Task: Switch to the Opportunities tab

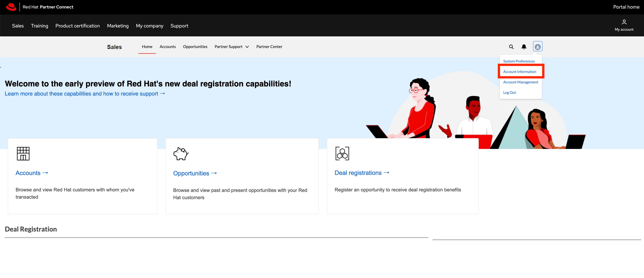Action: (195, 47)
